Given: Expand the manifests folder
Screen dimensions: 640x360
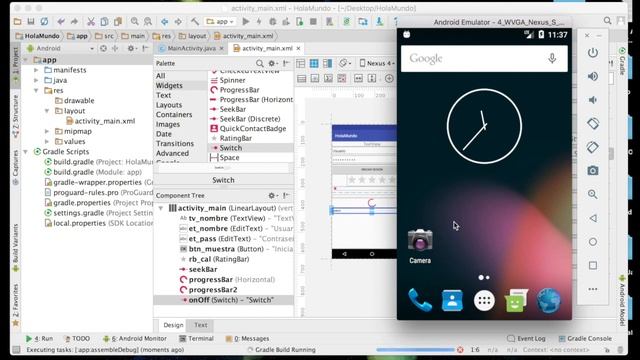Looking at the screenshot, I should 36,70.
